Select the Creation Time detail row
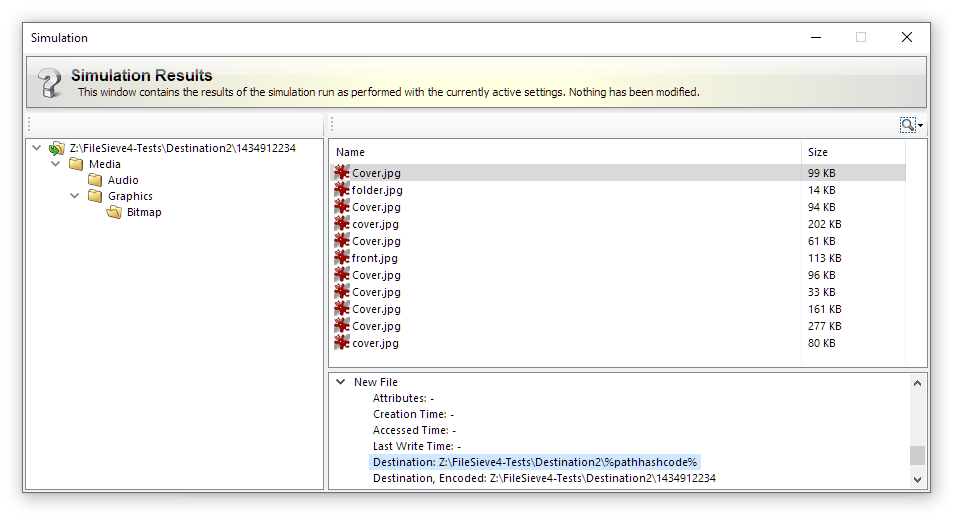 413,414
